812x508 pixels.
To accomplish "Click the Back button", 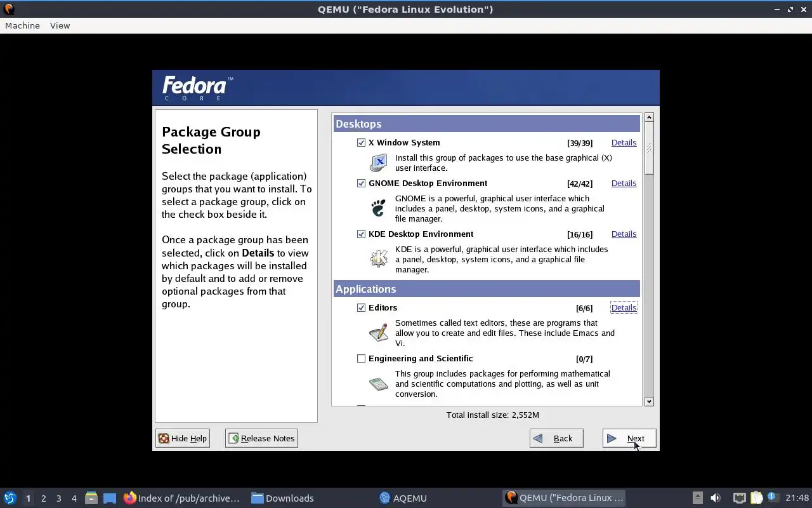I will point(556,438).
